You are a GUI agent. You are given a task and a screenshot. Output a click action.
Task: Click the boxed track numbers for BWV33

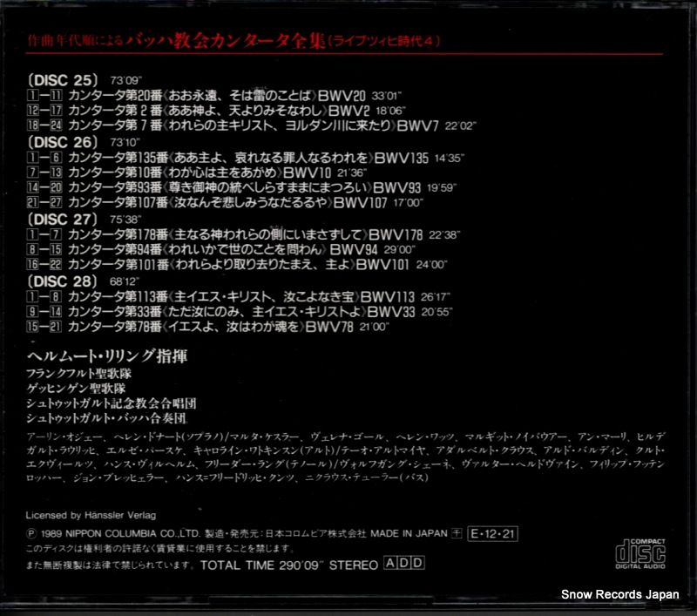pos(44,312)
